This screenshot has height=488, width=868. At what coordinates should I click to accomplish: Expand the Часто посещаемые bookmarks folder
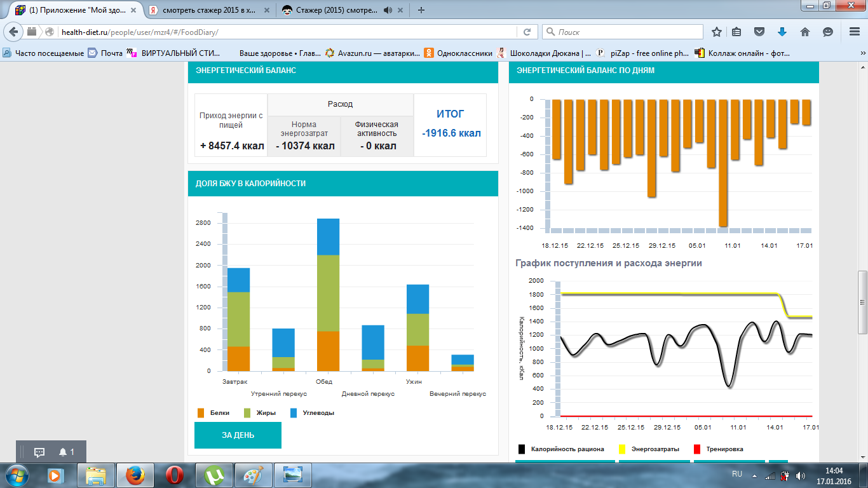pyautogui.click(x=43, y=53)
